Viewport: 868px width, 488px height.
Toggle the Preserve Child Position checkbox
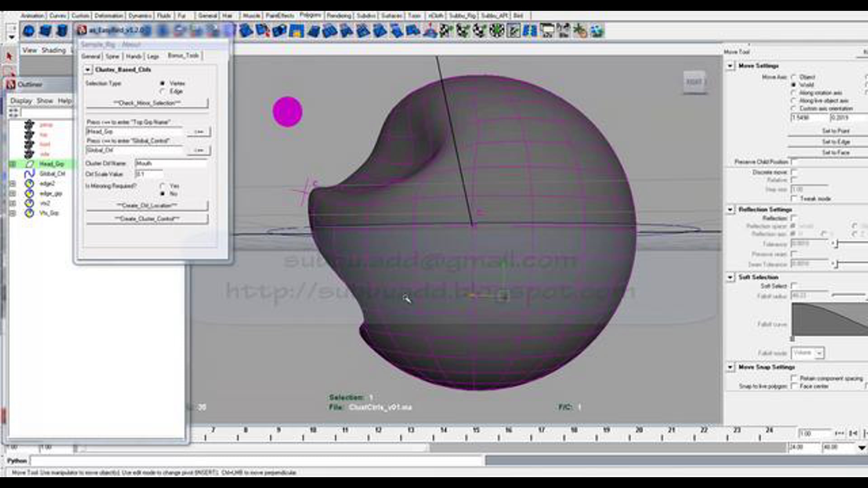pyautogui.click(x=794, y=162)
